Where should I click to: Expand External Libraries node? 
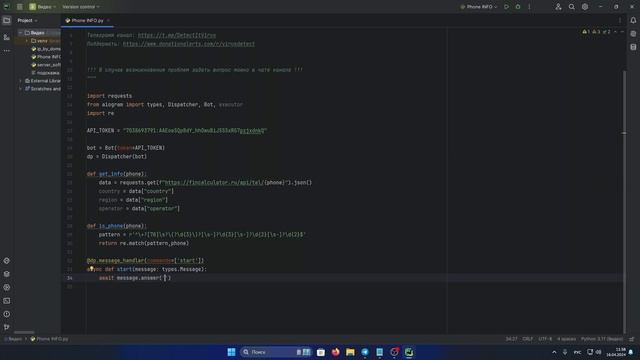tap(20, 81)
